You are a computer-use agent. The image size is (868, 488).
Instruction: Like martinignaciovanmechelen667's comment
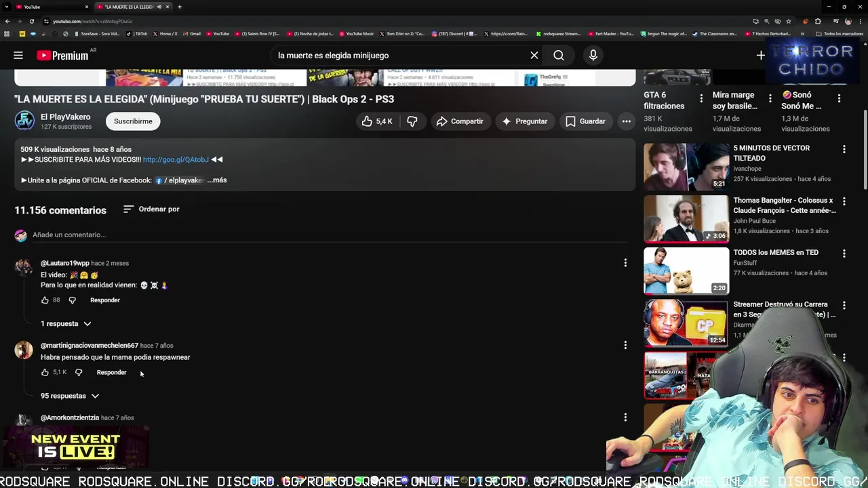45,372
